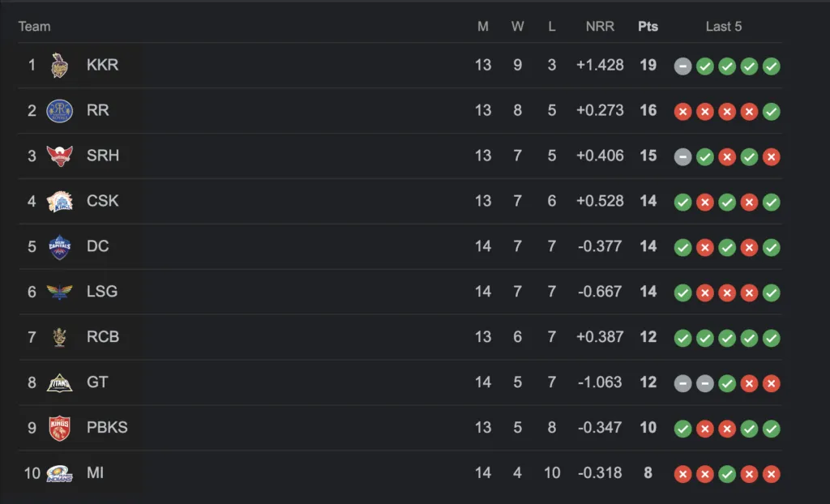Click the Last 5 column header
This screenshot has height=504, width=830.
[x=724, y=27]
